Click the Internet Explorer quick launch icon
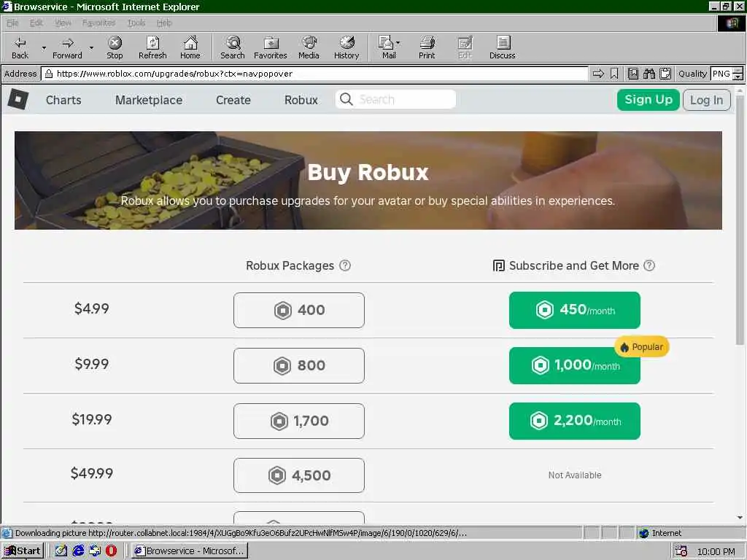The width and height of the screenshot is (747, 560). 78,551
